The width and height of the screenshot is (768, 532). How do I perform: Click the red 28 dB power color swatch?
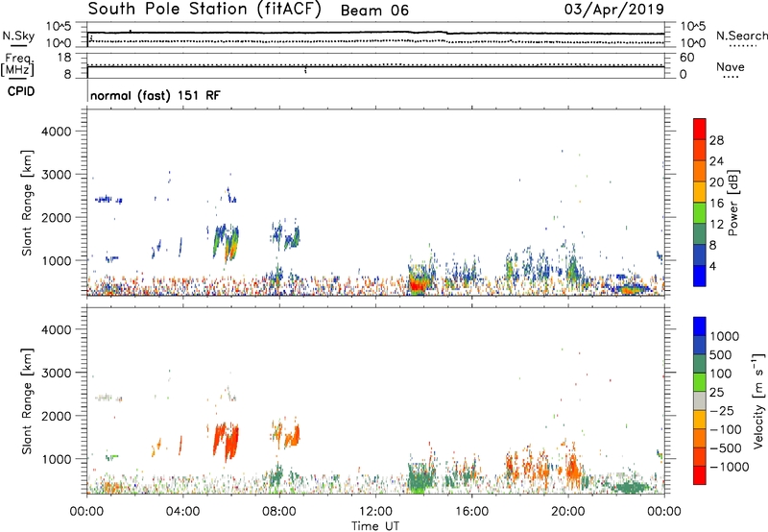(700, 129)
